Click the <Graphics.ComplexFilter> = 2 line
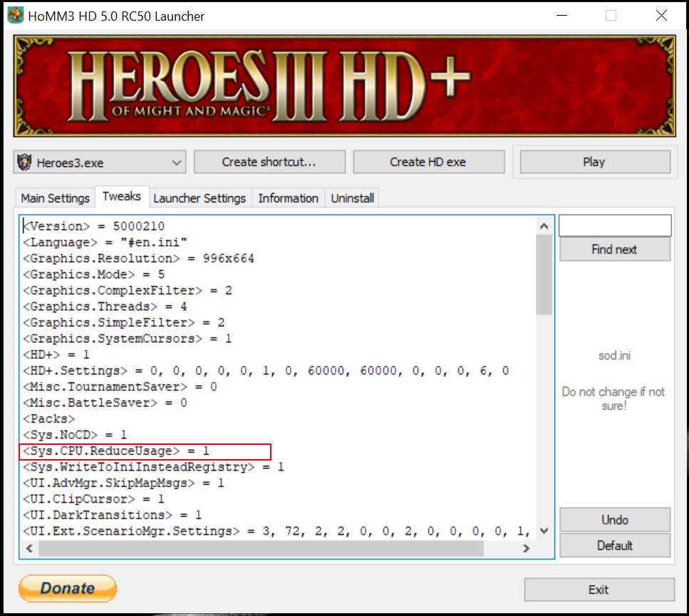 128,290
